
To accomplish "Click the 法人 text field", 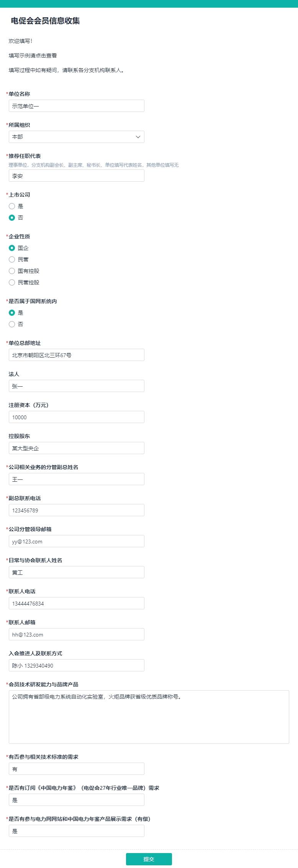I will (77, 386).
